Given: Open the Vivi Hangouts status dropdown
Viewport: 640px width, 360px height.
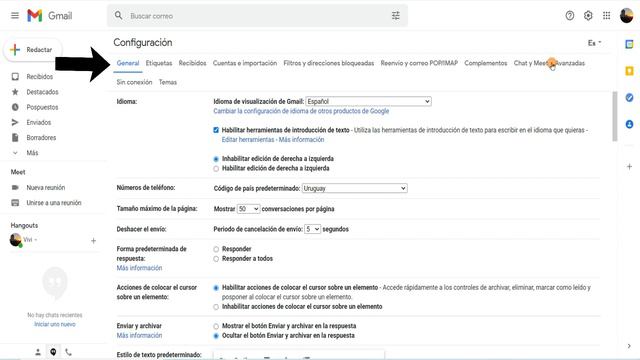Looking at the screenshot, I should (x=30, y=240).
